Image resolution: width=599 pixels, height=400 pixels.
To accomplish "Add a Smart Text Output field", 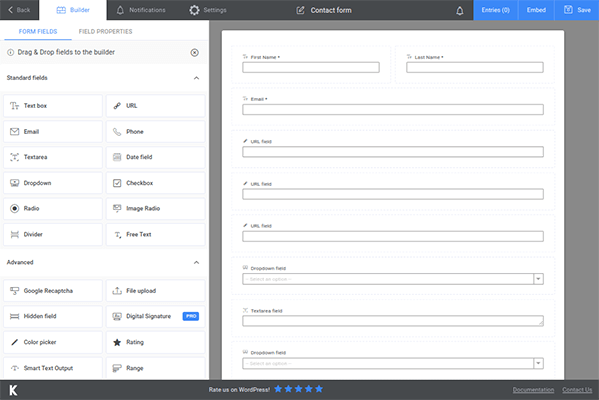I will [x=53, y=368].
